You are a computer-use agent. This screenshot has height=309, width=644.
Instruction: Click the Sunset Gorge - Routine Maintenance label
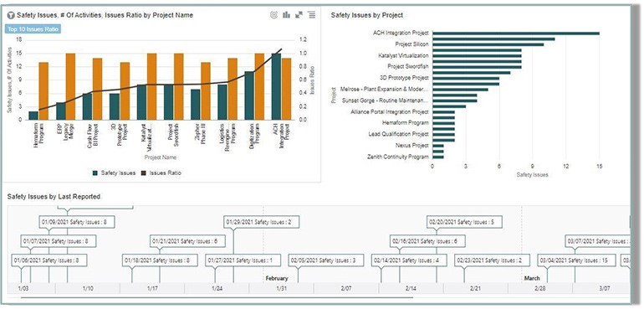(386, 100)
